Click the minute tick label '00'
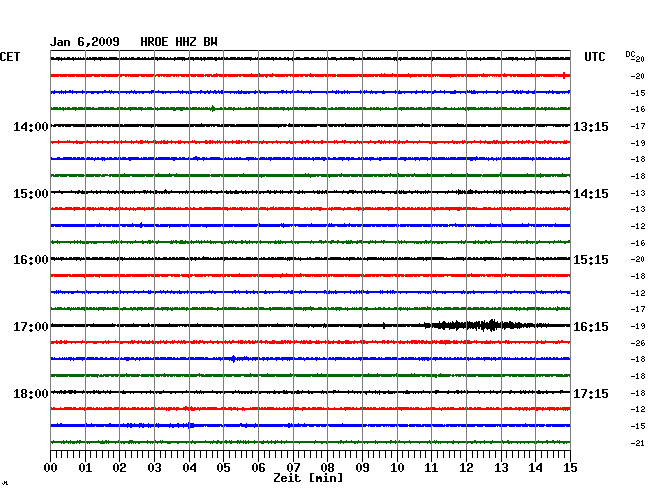650x494 pixels. point(51,467)
